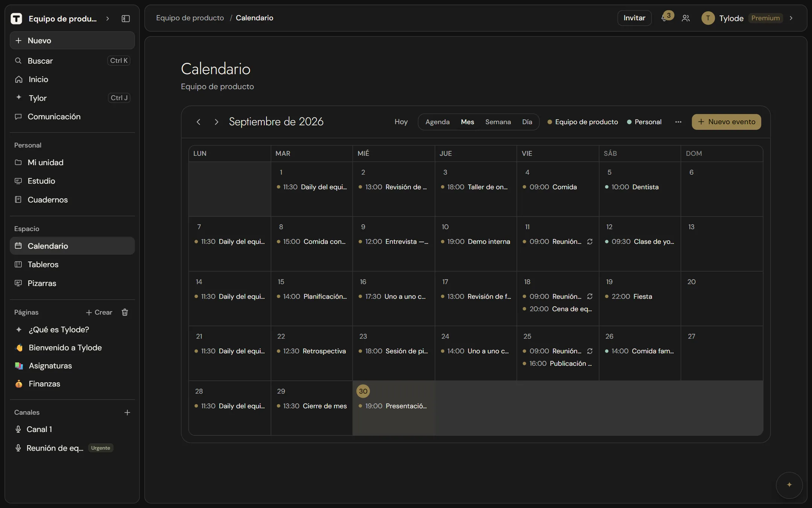Click Equipo de producto breadcrumb link
Screen dimensions: 812x508
(x=190, y=18)
